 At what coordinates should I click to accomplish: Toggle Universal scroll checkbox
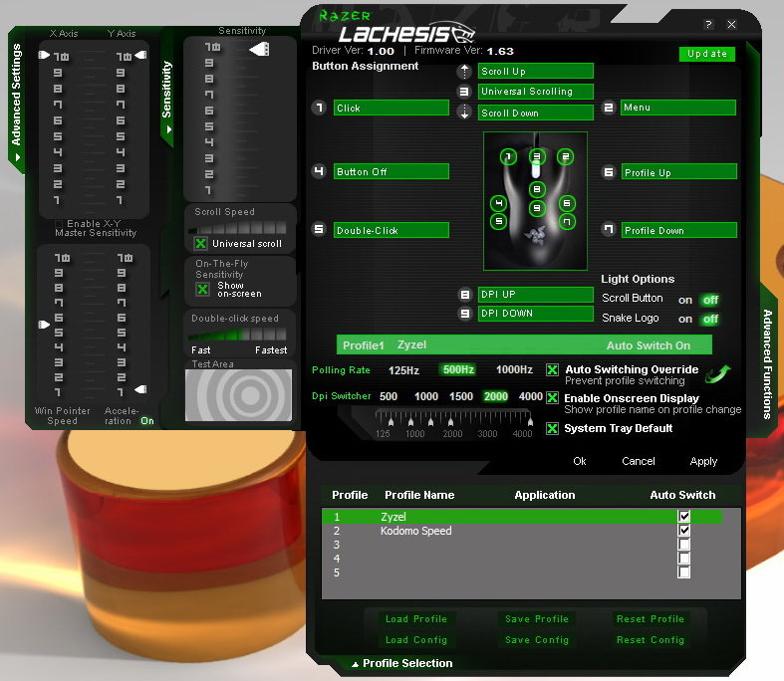[200, 243]
